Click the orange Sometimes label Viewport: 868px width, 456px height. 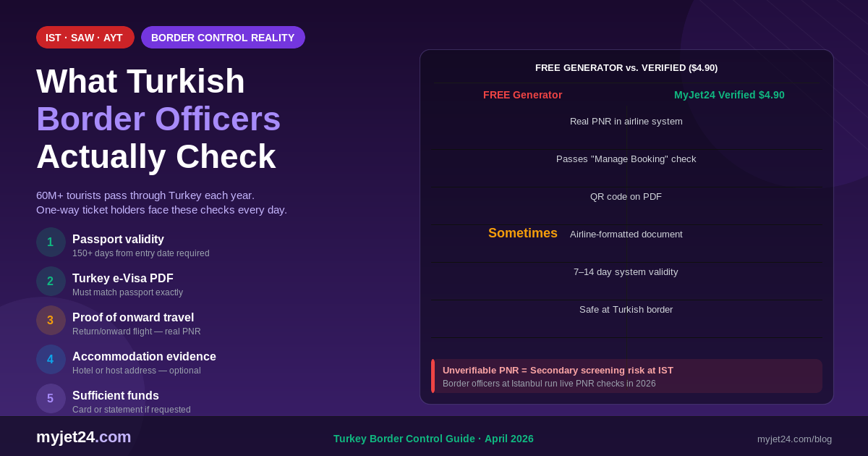tap(522, 233)
